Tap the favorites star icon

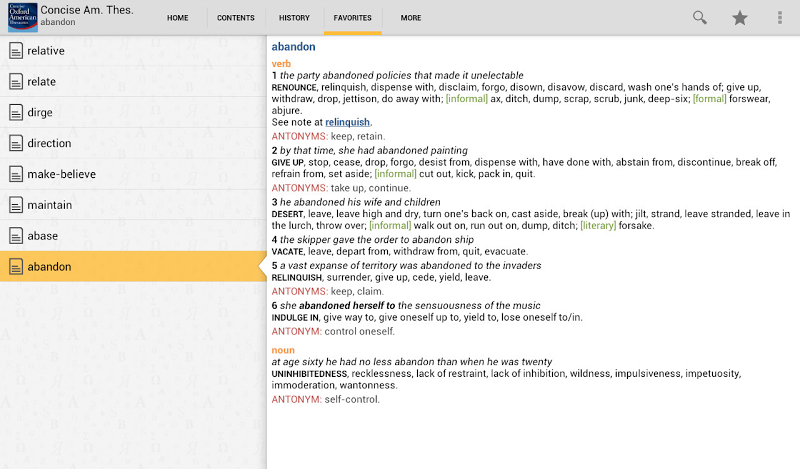(x=740, y=18)
